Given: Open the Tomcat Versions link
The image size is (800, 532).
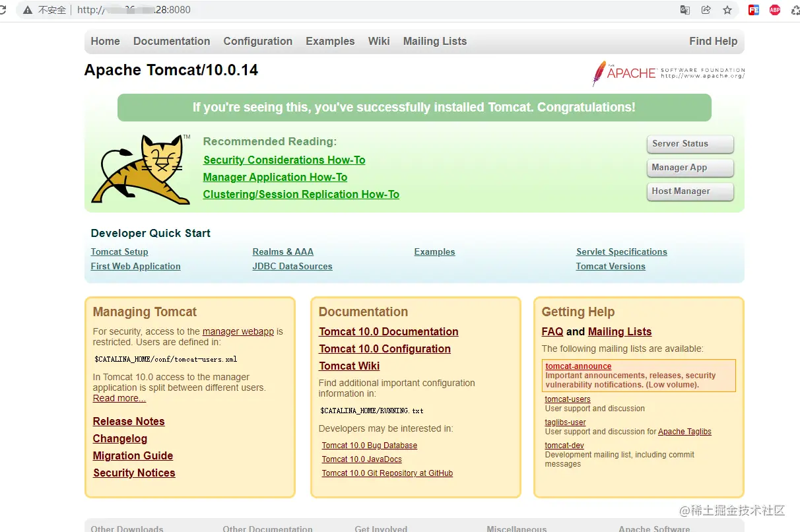Looking at the screenshot, I should click(611, 266).
